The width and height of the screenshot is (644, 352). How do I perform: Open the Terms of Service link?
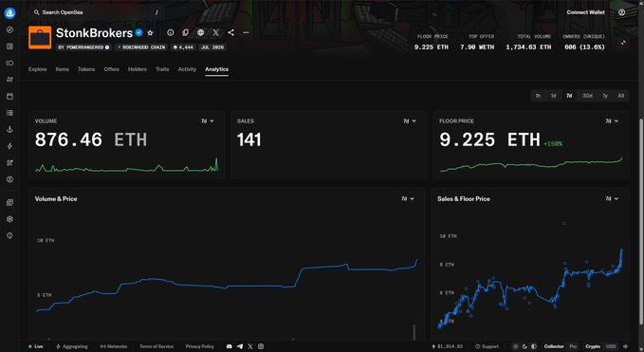(156, 346)
